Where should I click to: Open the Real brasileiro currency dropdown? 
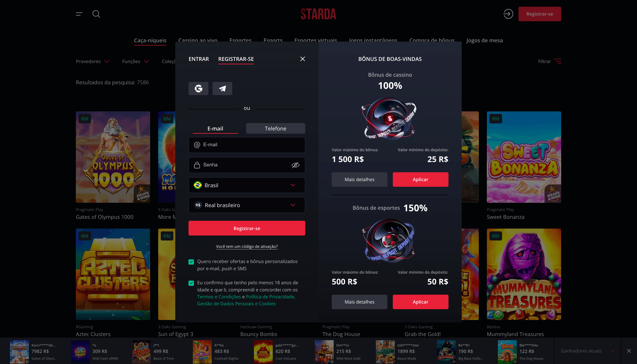(247, 205)
